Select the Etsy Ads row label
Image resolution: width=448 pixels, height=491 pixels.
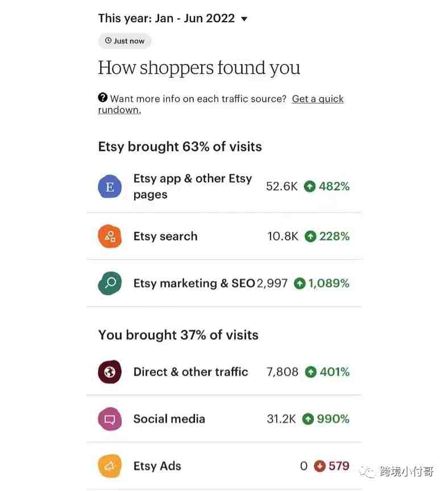157,466
